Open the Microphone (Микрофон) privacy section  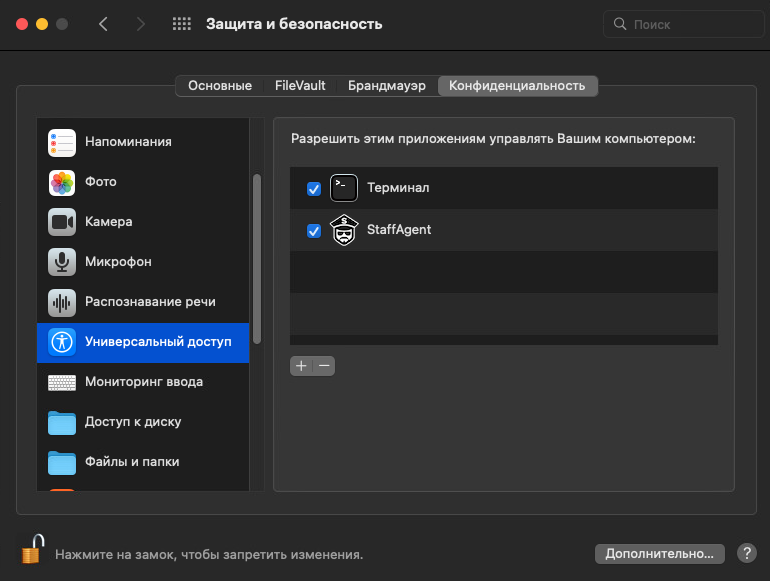point(62,262)
